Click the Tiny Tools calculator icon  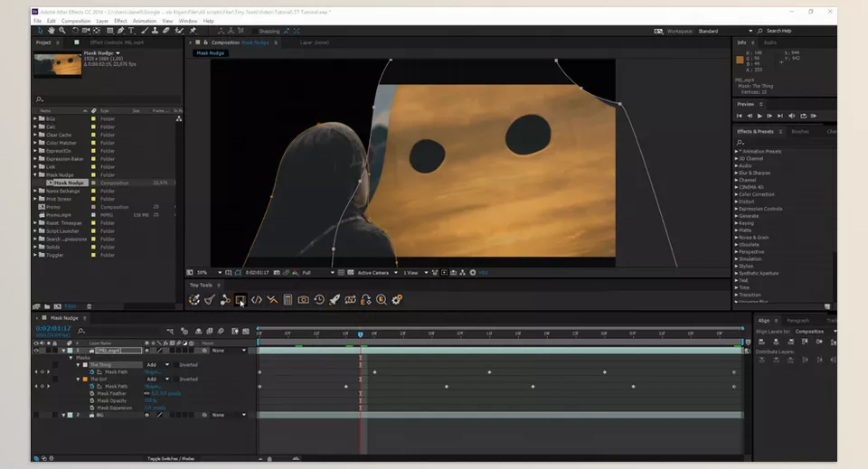tap(288, 300)
